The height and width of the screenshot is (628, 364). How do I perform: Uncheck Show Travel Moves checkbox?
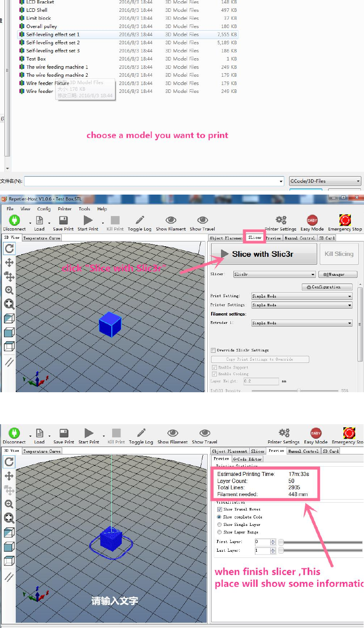[x=219, y=509]
